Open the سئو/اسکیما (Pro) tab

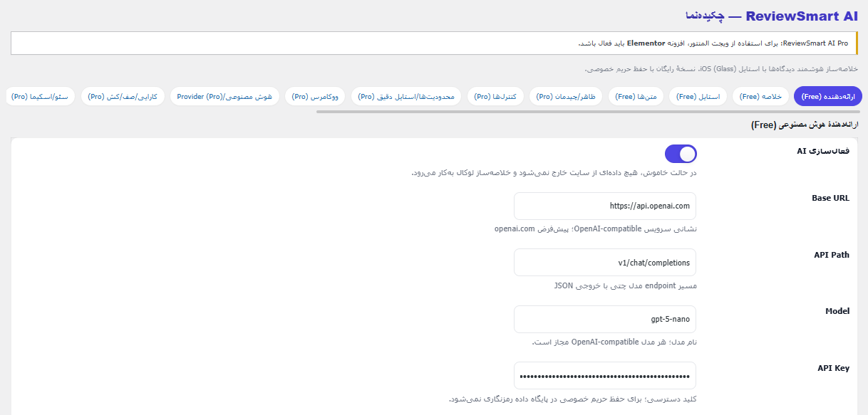[41, 96]
